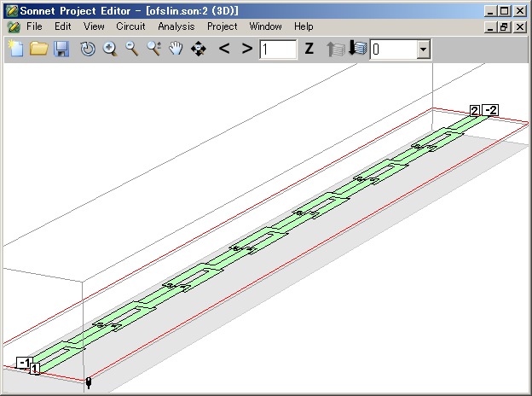Close the Sonnet Project Editor window
This screenshot has height=396, width=532.
pyautogui.click(x=520, y=11)
